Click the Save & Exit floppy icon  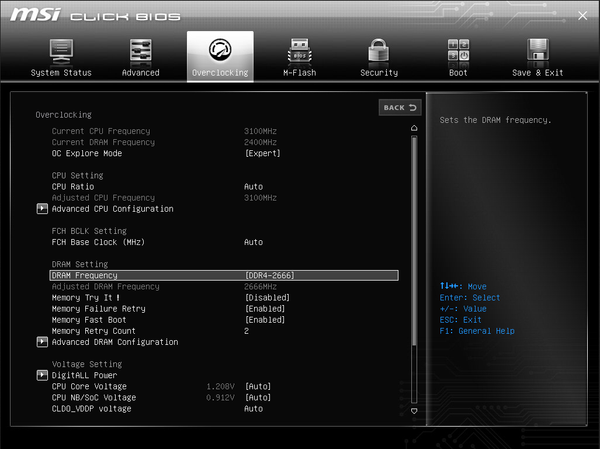coord(537,51)
